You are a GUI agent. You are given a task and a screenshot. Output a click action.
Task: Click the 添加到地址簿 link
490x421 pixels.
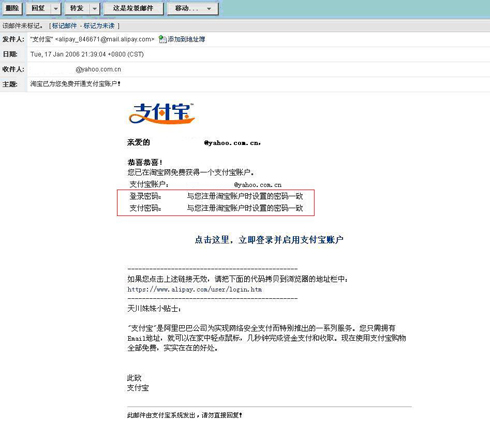[186, 39]
